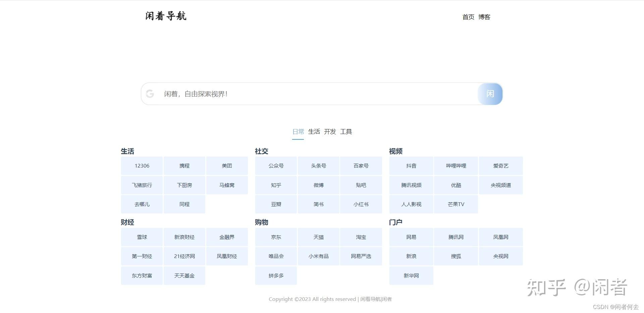The height and width of the screenshot is (313, 644).
Task: Open the 央视频道 tile
Action: 501,185
